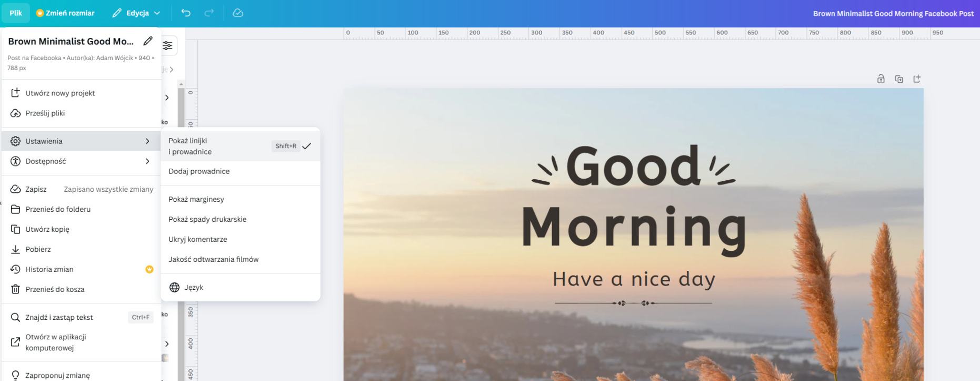Expand Ustawienia submenu arrow
Viewport: 980px width, 381px height.
click(147, 141)
